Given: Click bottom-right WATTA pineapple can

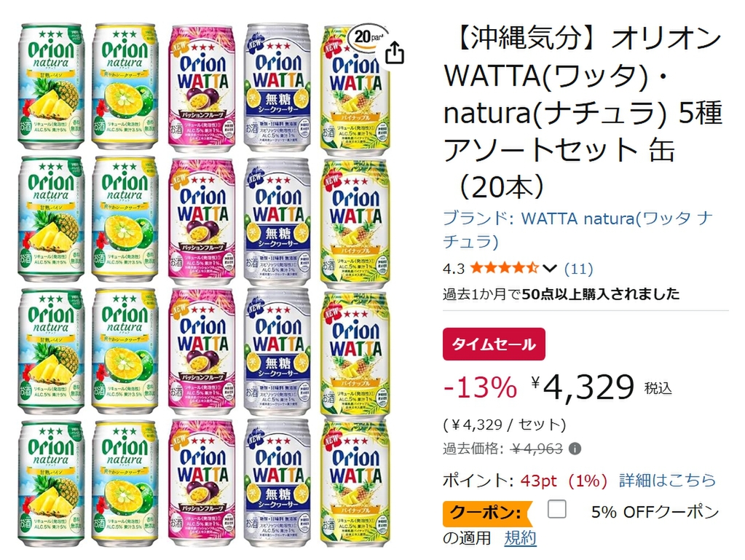Looking at the screenshot, I should pos(355,484).
